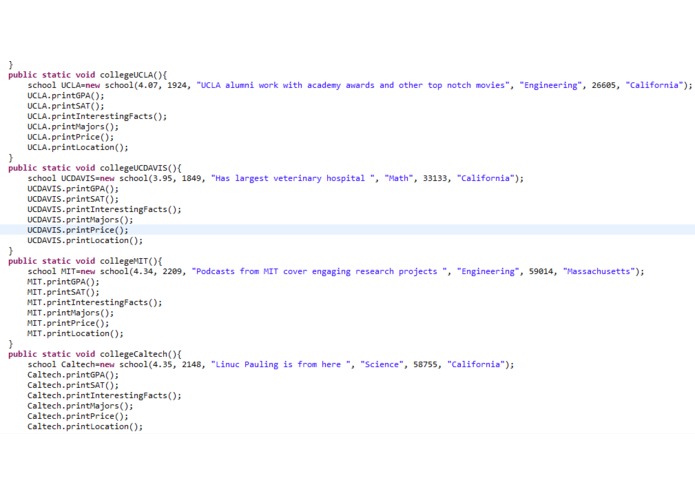
Task: Select the UCDAVIS.printSAT(); line
Action: click(73, 199)
